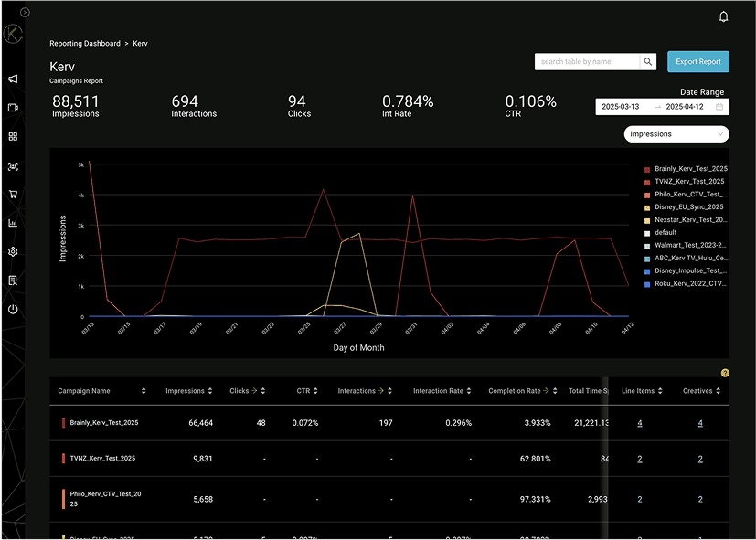Open the object-scan sidebar icon
756x540 pixels.
click(13, 166)
